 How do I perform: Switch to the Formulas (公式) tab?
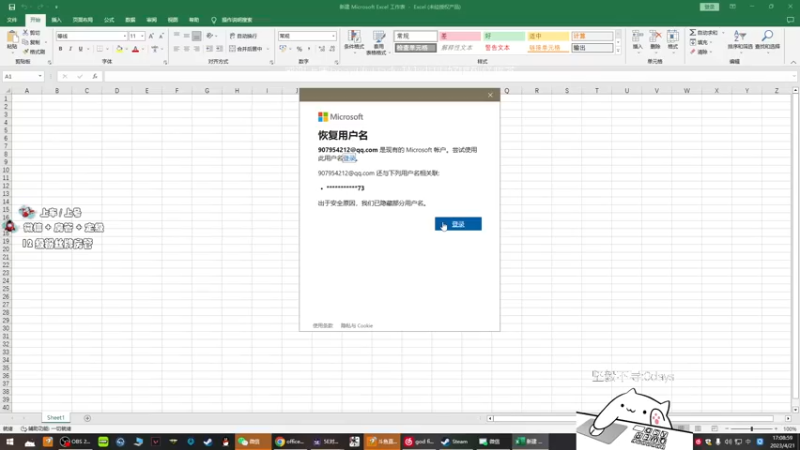pyautogui.click(x=109, y=20)
